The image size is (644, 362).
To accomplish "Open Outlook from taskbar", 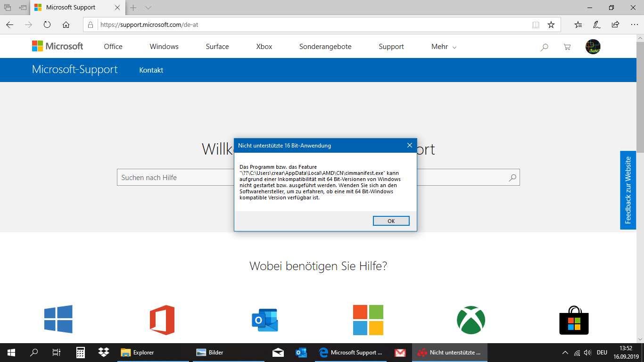I will [301, 353].
